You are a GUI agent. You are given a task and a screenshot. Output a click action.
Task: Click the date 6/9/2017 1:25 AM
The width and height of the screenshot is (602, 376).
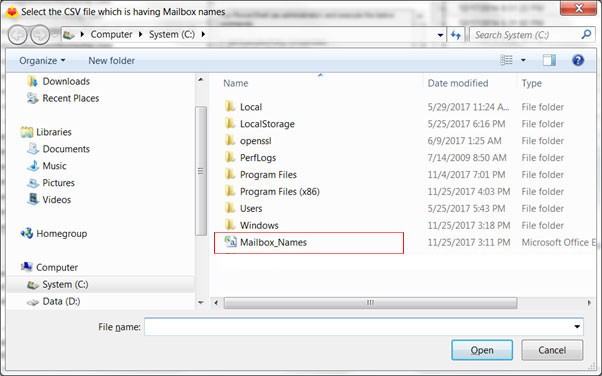(465, 141)
